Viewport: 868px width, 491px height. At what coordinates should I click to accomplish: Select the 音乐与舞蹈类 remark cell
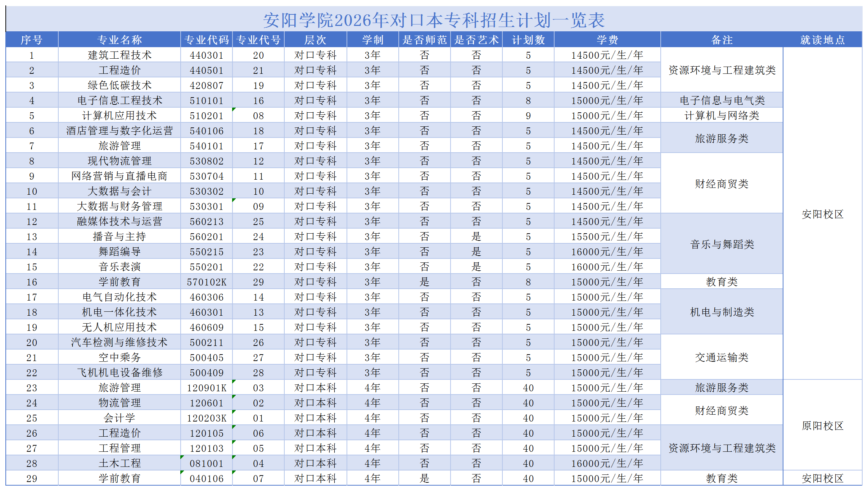pyautogui.click(x=722, y=244)
